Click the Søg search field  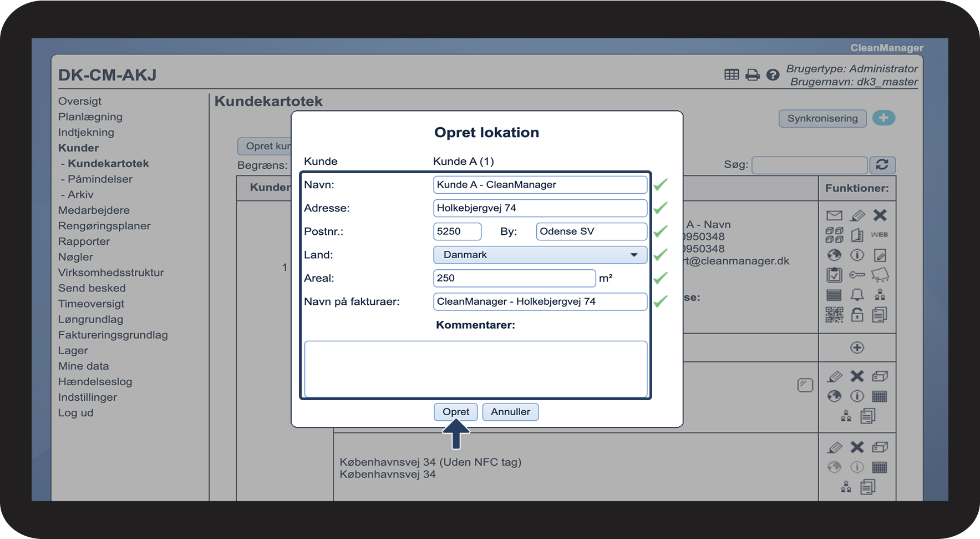[809, 165]
